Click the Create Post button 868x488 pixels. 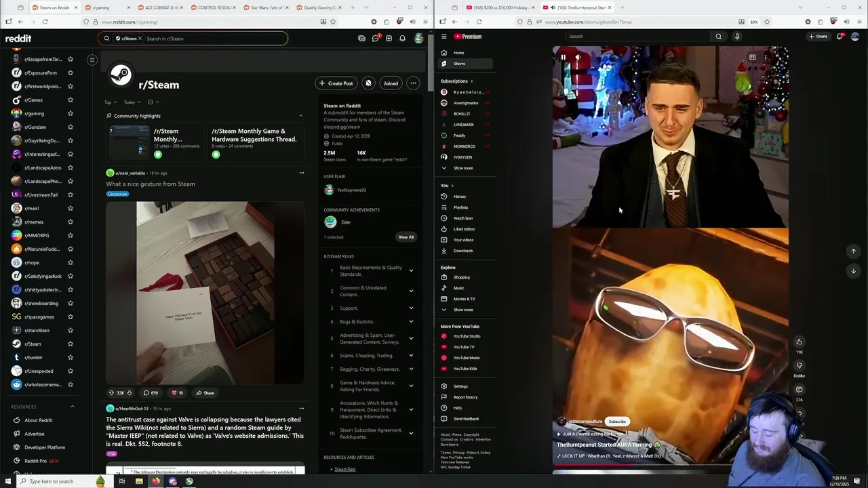tap(336, 83)
